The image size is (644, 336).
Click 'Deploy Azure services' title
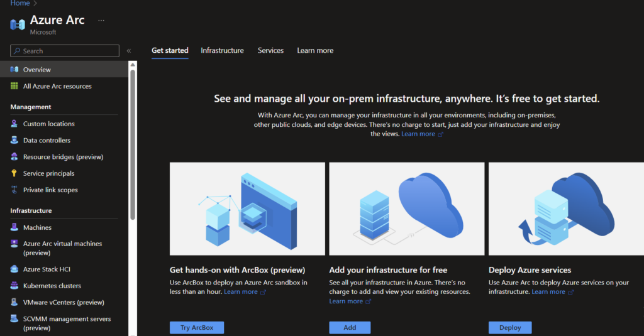click(530, 270)
